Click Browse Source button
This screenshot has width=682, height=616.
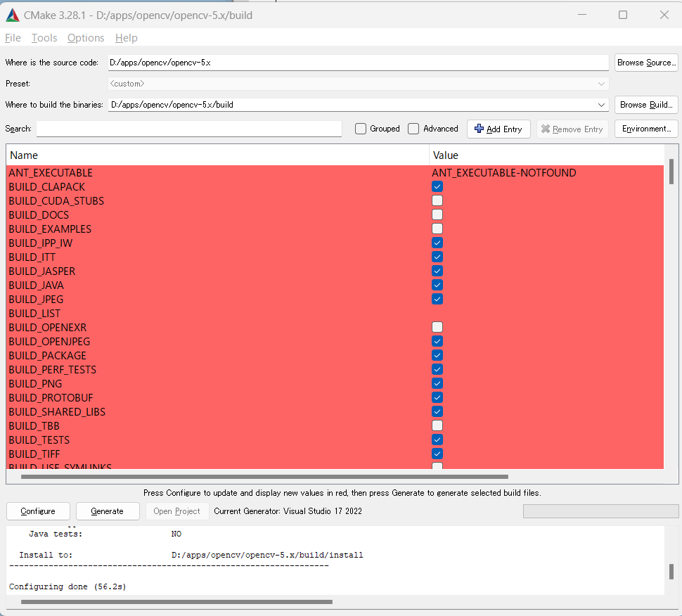[646, 63]
